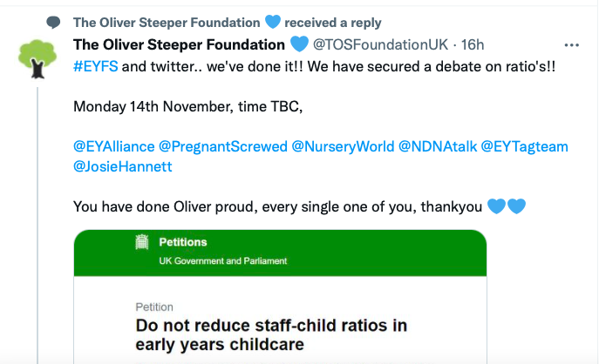Click the 'received a reply' notice header
The image size is (599, 364).
333,23
